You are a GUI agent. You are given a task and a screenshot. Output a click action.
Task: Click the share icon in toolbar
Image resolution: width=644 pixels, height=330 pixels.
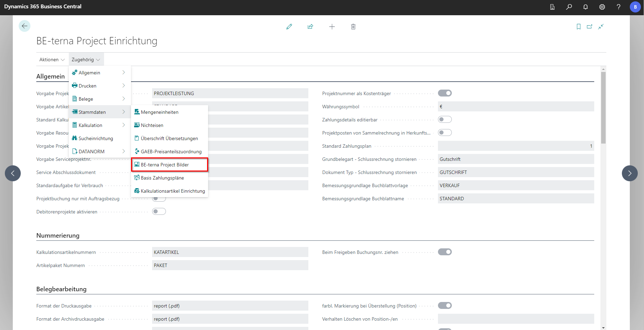click(x=310, y=27)
